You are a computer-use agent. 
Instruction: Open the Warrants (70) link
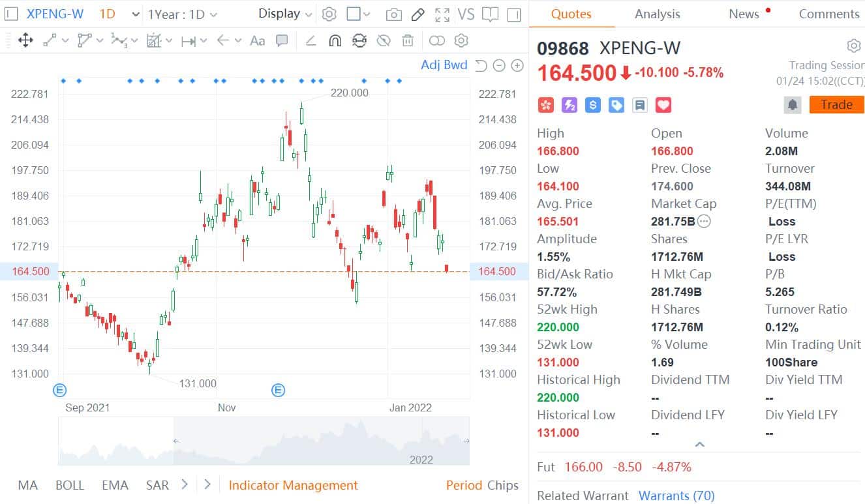pos(676,496)
